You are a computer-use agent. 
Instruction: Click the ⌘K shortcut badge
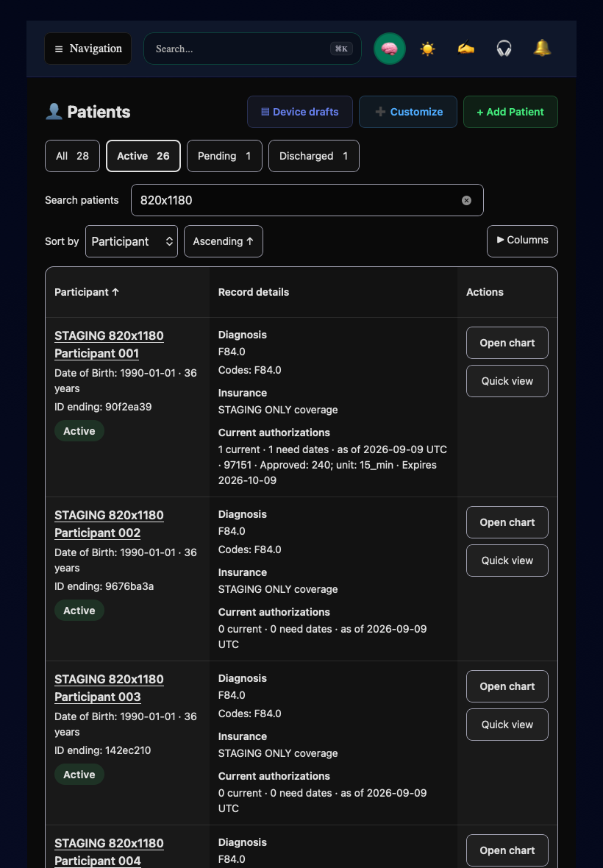click(341, 49)
